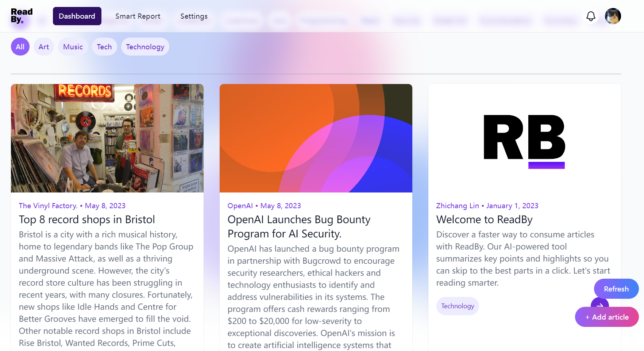The height and width of the screenshot is (351, 644).
Task: Go to the Settings tab
Action: pyautogui.click(x=194, y=16)
